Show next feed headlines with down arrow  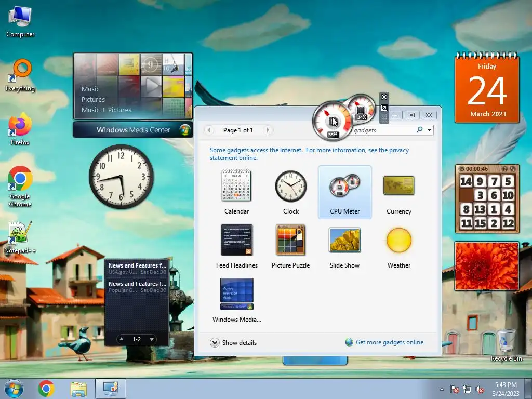tap(152, 339)
